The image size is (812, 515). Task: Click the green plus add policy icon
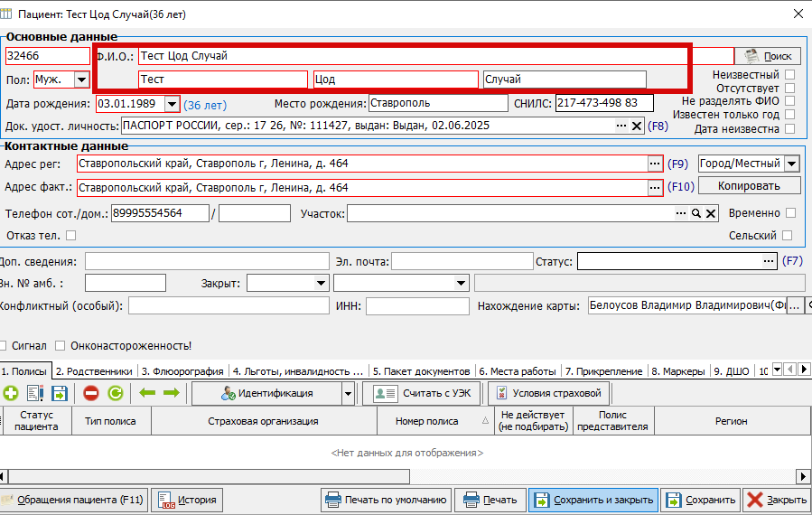pos(10,393)
